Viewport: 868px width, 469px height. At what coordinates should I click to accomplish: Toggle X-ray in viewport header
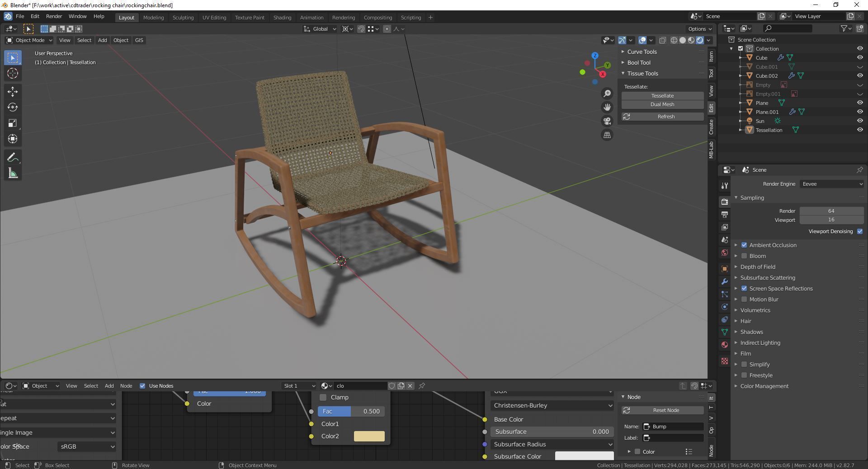[x=663, y=40]
